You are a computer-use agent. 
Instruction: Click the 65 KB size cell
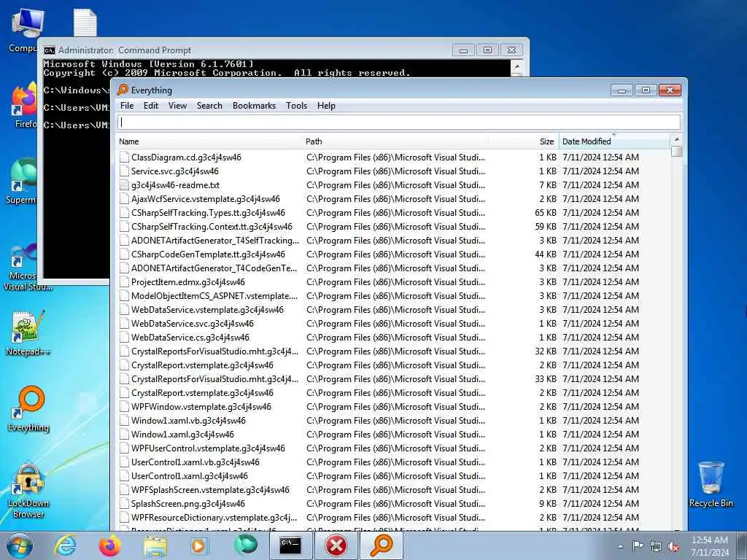click(546, 212)
